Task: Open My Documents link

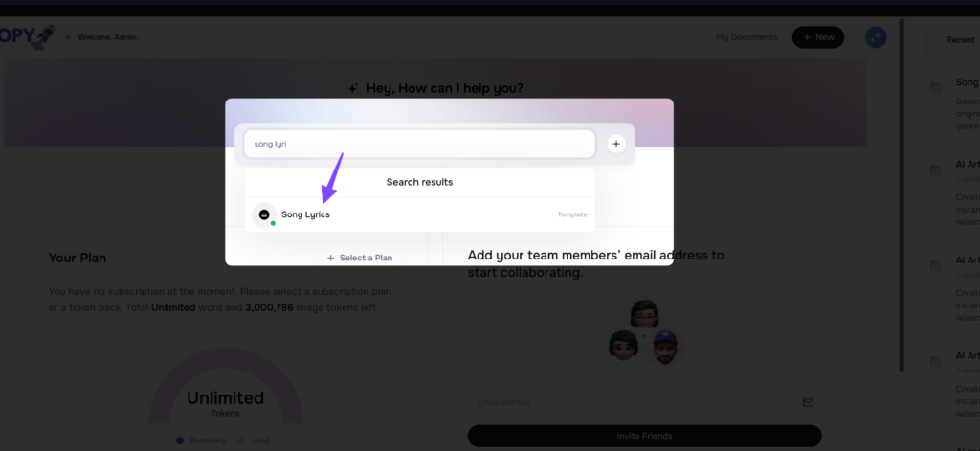Action: [746, 37]
